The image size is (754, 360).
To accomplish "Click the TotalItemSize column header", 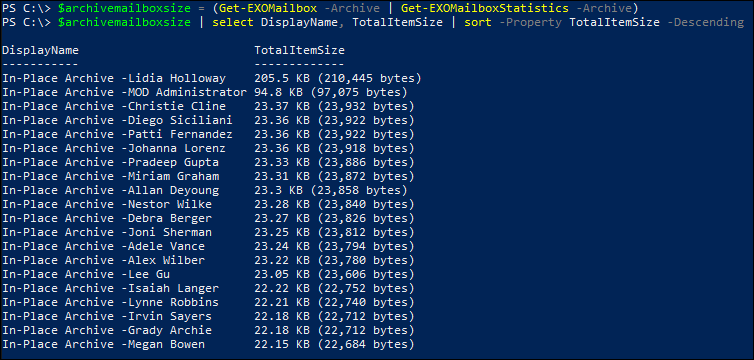I will tap(300, 50).
